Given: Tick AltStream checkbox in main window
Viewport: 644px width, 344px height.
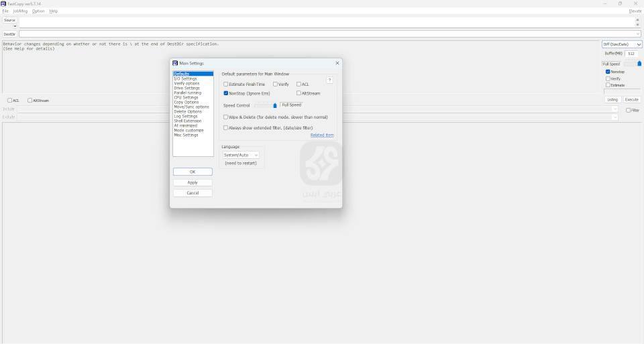Looking at the screenshot, I should click(30, 100).
